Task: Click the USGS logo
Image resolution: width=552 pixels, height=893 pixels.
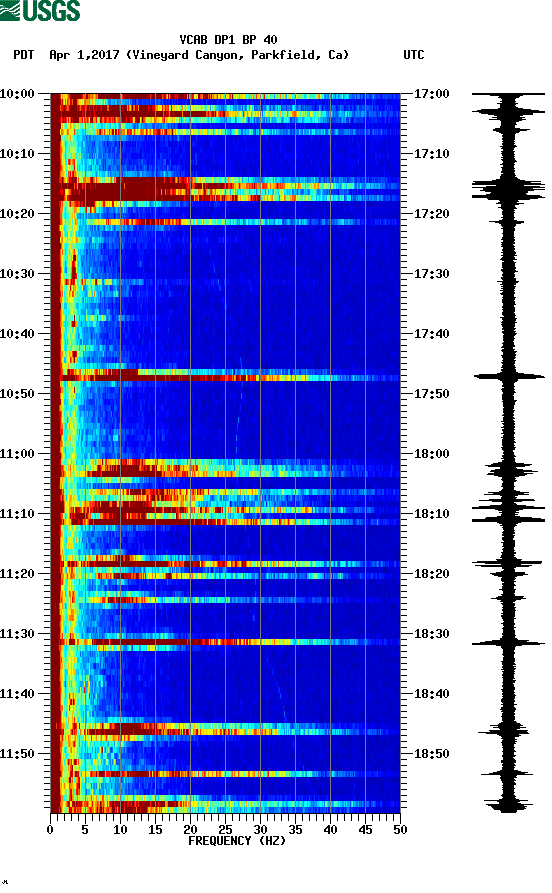Action: (x=40, y=10)
